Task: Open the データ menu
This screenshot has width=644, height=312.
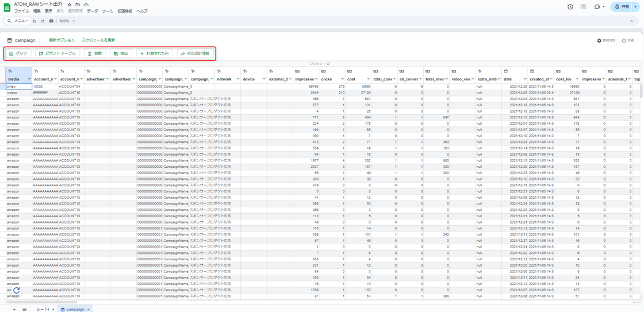Action: (92, 11)
